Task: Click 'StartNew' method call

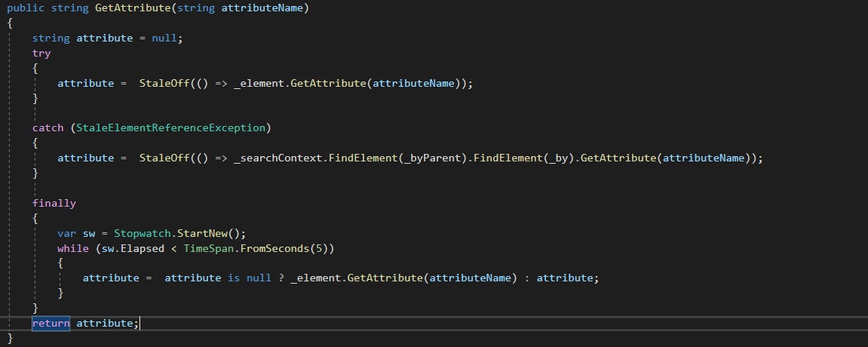Action: (201, 233)
